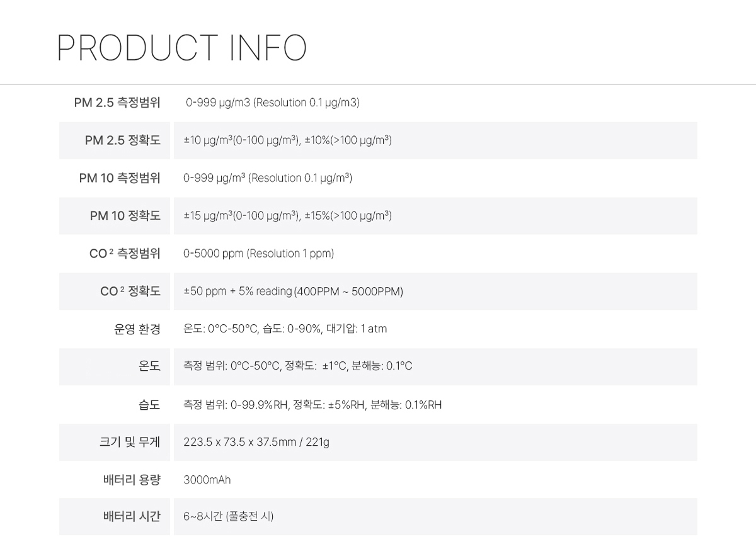The width and height of the screenshot is (756, 549).
Task: Select the PM 2.5 정확도 label
Action: 123,140
